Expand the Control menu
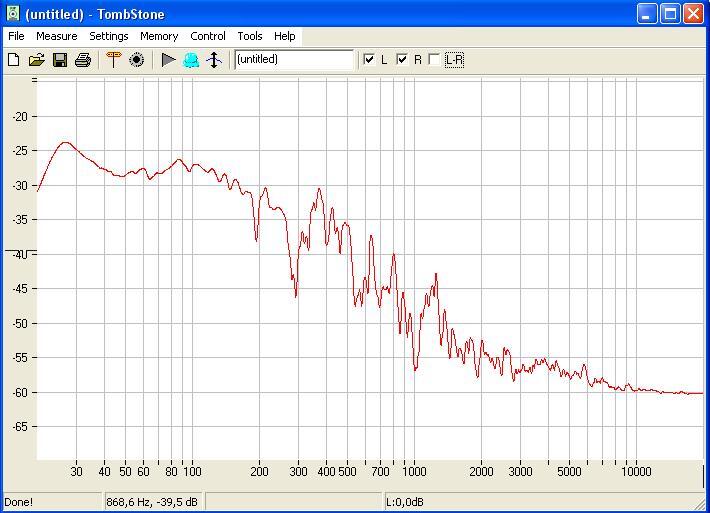 point(208,36)
